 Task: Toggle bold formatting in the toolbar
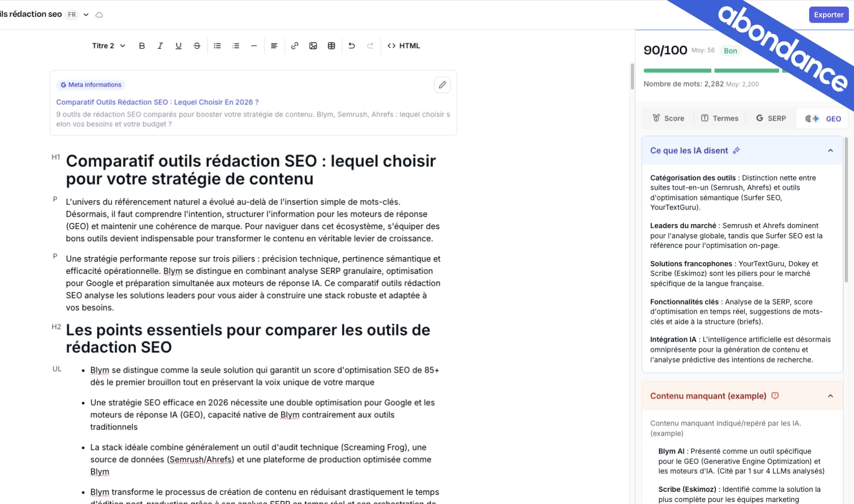142,46
